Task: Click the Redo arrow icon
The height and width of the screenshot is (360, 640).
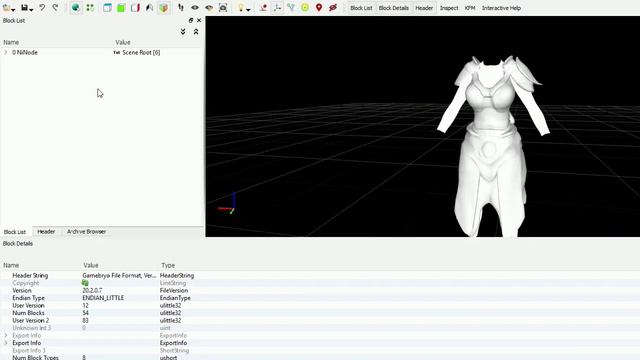Action: click(56, 8)
